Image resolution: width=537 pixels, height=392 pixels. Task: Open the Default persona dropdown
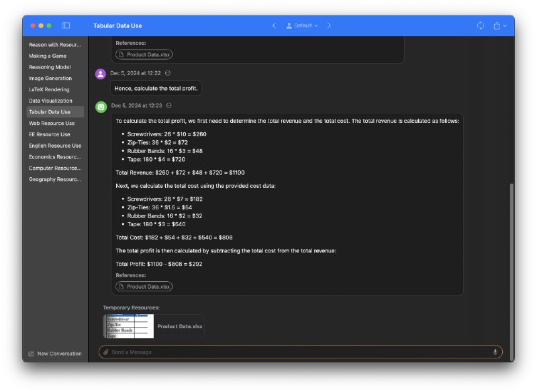point(302,26)
